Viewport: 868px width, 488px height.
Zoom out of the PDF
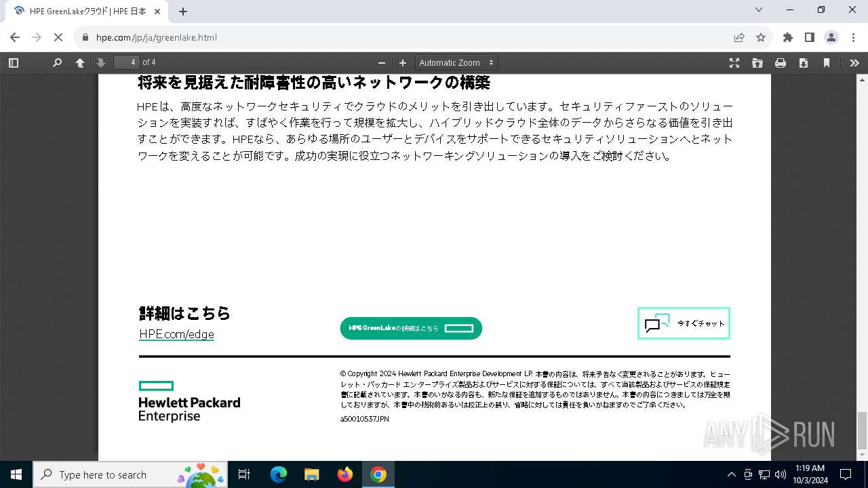tap(382, 63)
